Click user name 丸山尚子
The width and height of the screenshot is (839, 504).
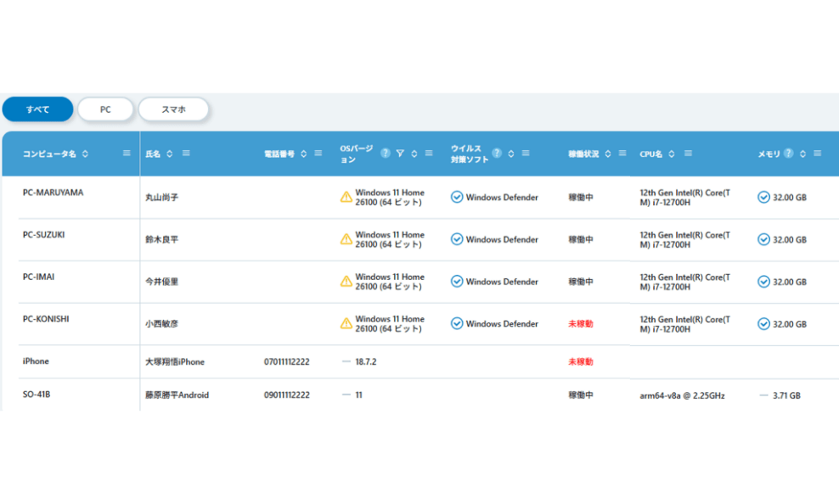coord(161,198)
